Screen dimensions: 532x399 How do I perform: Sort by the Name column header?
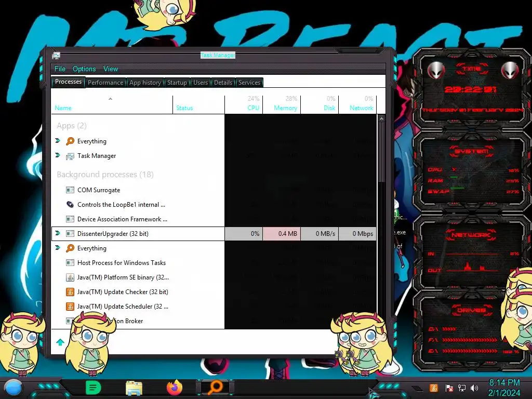(x=112, y=104)
